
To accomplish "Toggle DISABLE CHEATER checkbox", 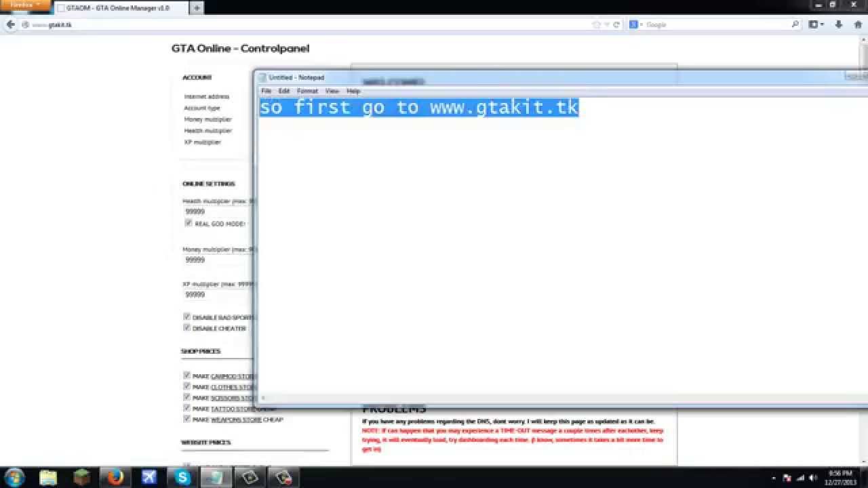I will coord(187,327).
